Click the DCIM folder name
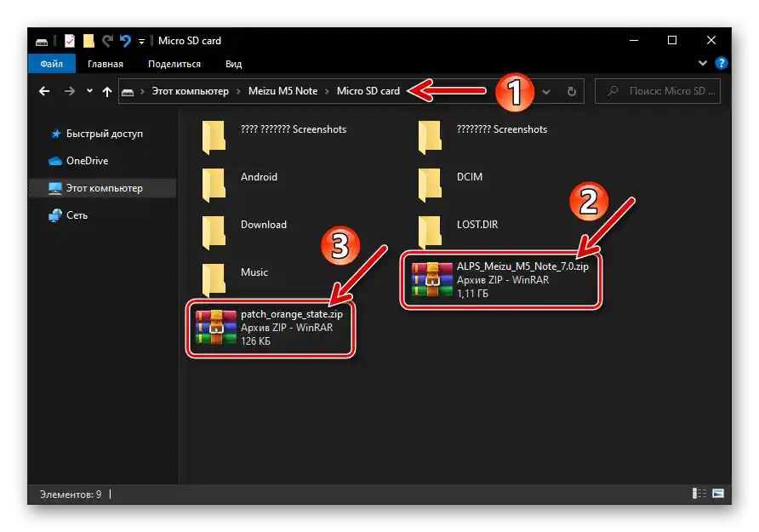Image resolution: width=759 pixels, height=532 pixels. click(x=470, y=177)
